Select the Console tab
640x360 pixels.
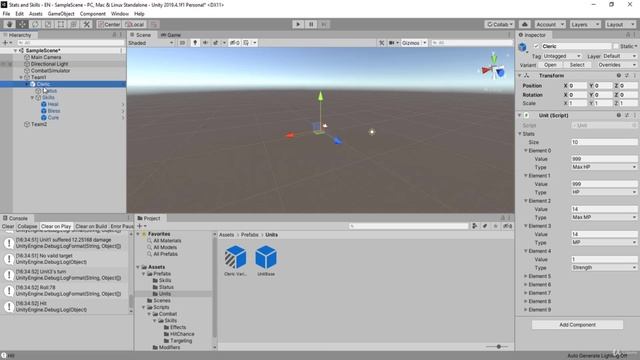pyautogui.click(x=16, y=218)
